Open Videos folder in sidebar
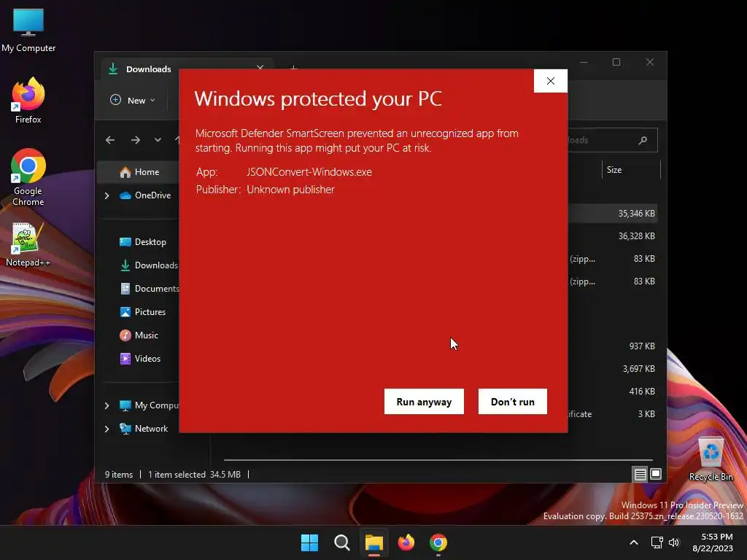This screenshot has height=560, width=747. (140, 359)
